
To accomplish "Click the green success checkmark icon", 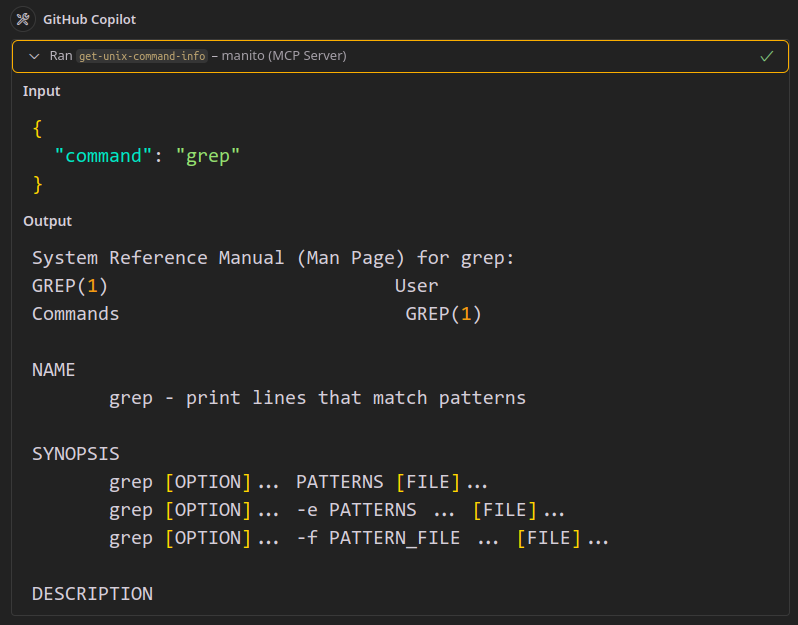I will click(766, 56).
